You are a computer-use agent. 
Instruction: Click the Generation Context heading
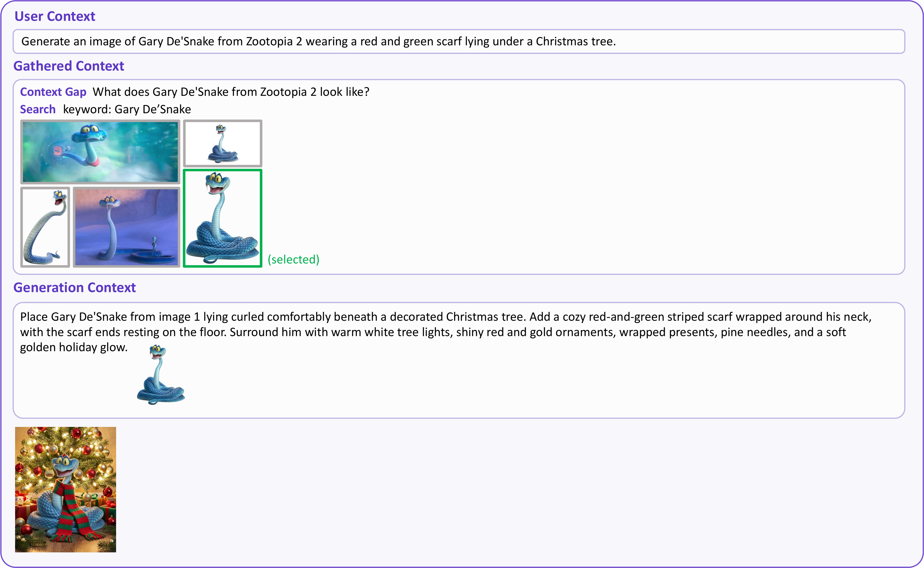click(75, 288)
